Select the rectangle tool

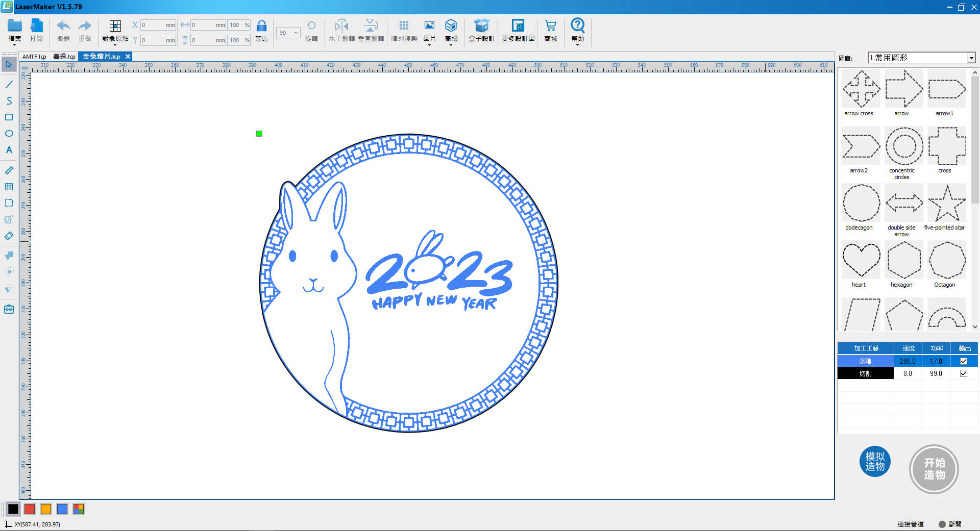coord(9,117)
